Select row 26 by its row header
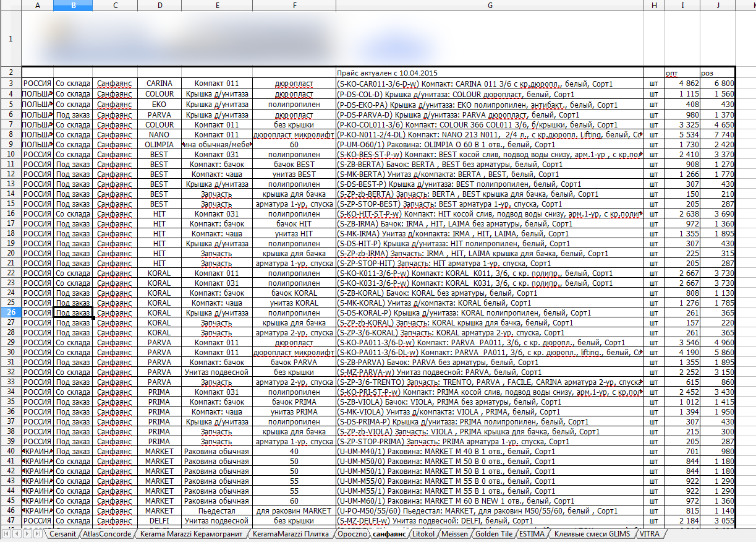This screenshot has height=542, width=756. tap(11, 312)
